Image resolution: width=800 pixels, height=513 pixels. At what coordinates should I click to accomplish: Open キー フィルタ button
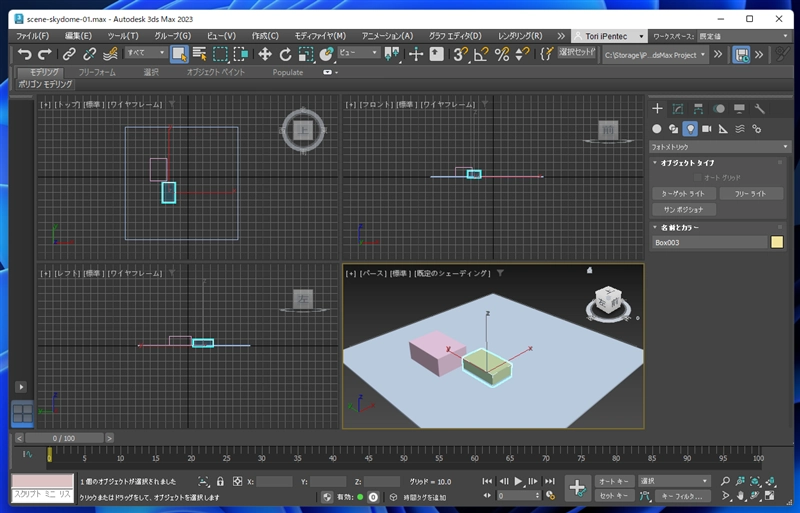(682, 496)
